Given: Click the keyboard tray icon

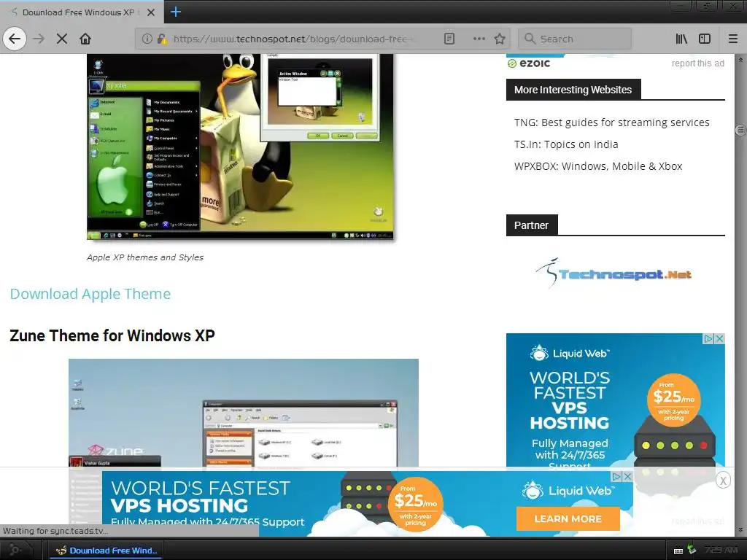Looking at the screenshot, I should [678, 551].
